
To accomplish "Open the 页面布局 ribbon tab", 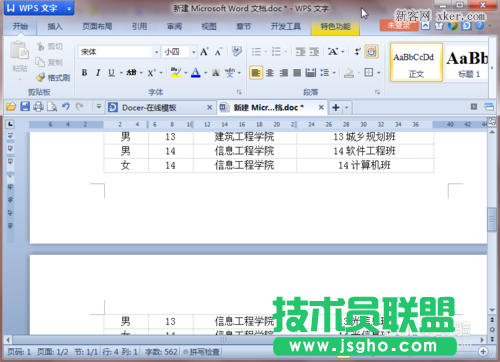I will tap(97, 26).
